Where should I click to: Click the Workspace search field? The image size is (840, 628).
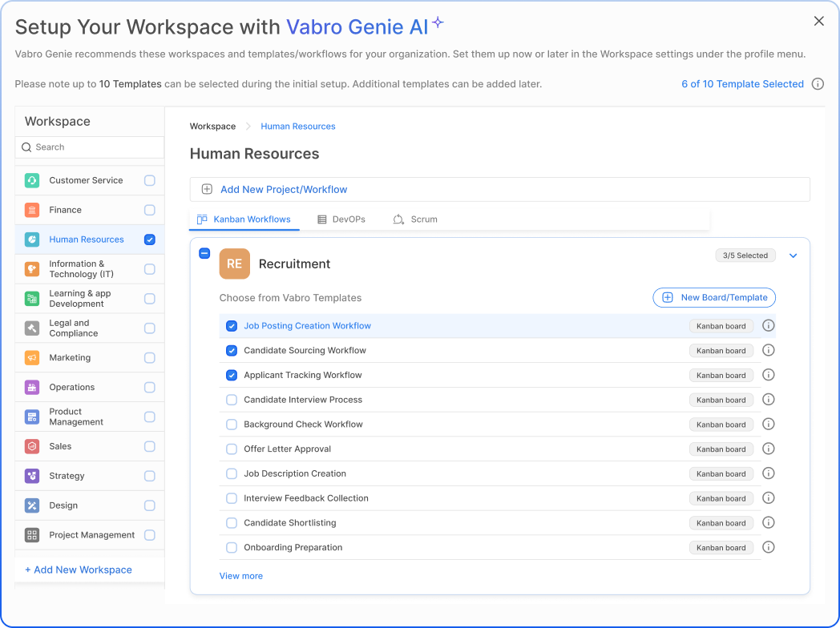click(90, 147)
